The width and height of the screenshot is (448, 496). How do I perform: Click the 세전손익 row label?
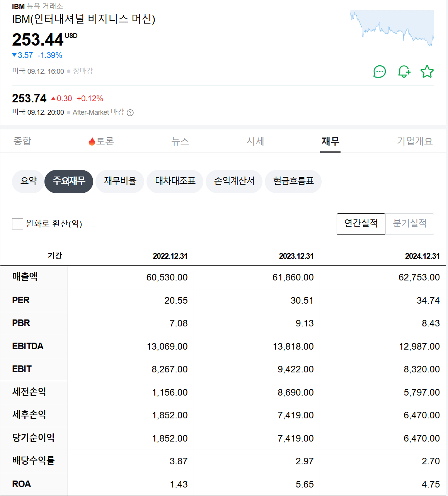click(29, 392)
